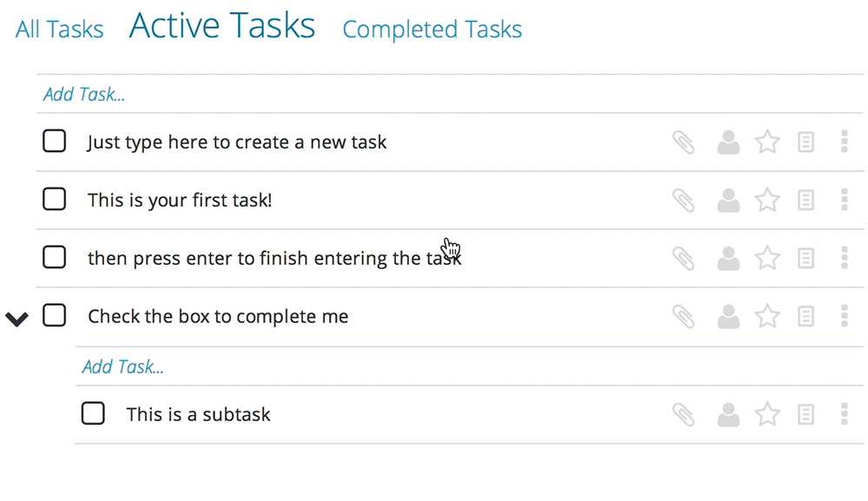
Task: Mark 'This is a subtask' as complete
Action: (93, 413)
